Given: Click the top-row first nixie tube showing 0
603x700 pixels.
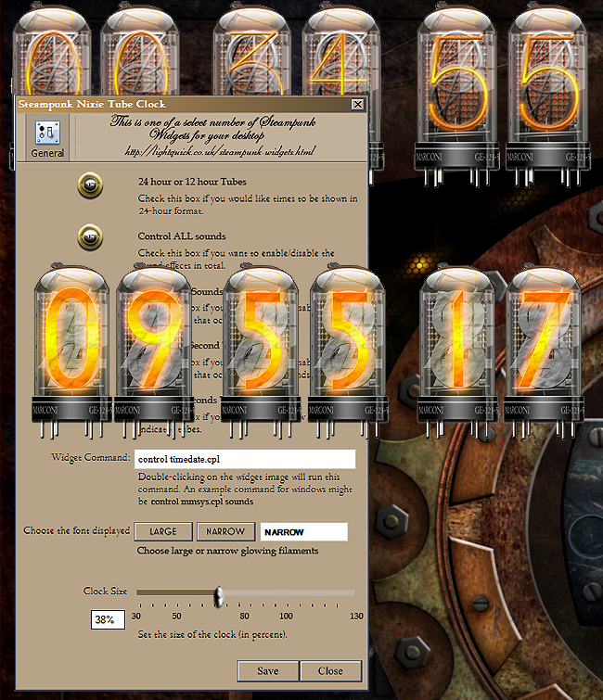Looking at the screenshot, I should (x=52, y=51).
